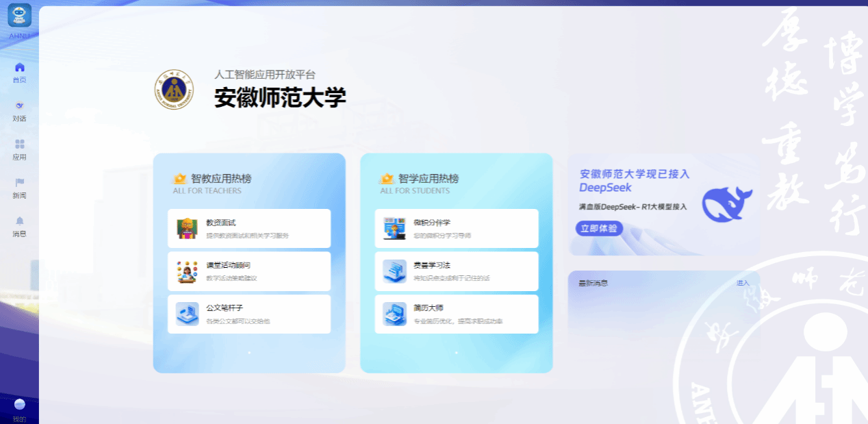Launch the 公文笔杆子 app card
Image resolution: width=868 pixels, height=424 pixels.
click(x=249, y=314)
